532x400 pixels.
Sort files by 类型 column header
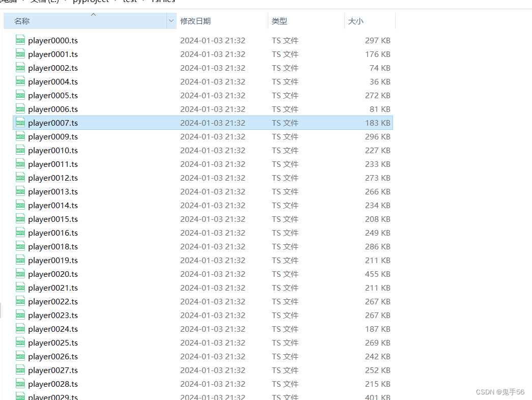pyautogui.click(x=306, y=21)
